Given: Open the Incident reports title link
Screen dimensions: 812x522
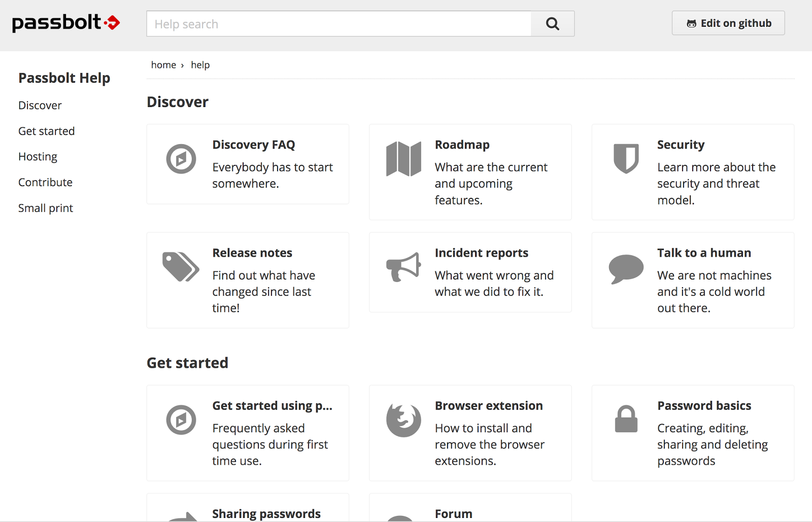Looking at the screenshot, I should point(482,253).
